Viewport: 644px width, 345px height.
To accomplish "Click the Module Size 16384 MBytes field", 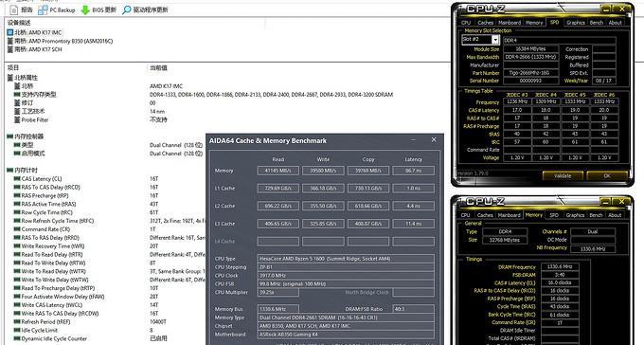I will [531, 49].
